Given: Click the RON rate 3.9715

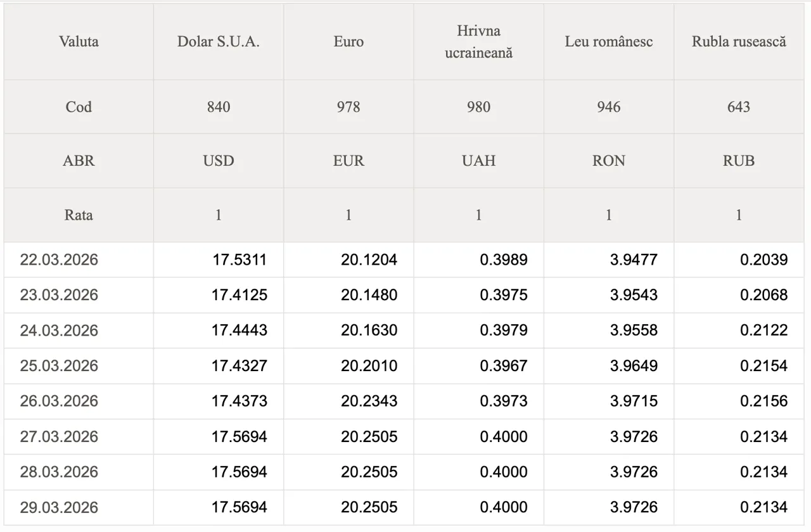Looking at the screenshot, I should pos(634,402).
